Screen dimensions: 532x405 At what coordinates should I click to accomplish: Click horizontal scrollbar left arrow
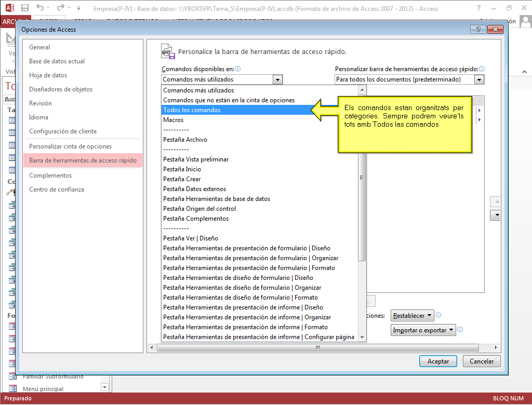pos(152,347)
